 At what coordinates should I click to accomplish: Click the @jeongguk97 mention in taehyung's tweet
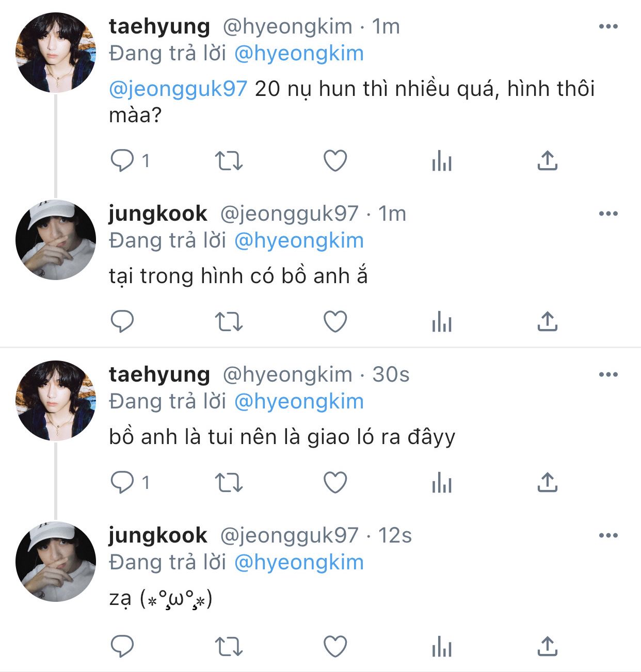click(178, 89)
